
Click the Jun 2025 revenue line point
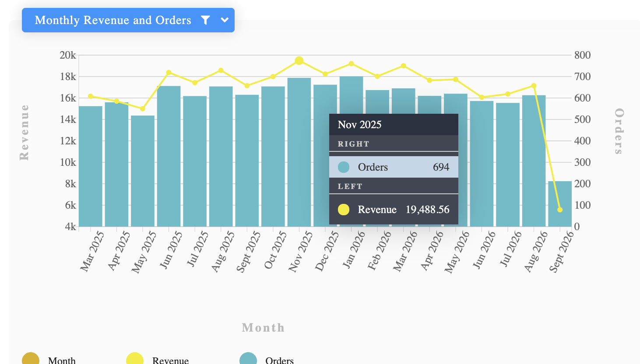[169, 73]
